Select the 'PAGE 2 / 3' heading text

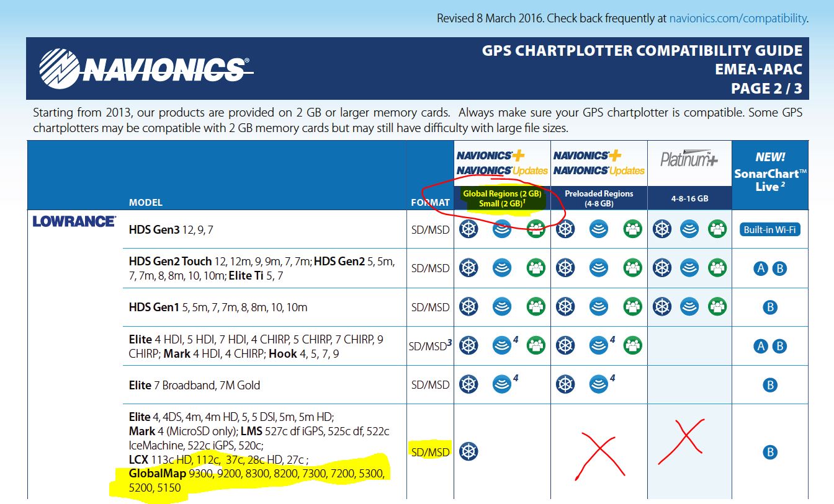coord(766,89)
